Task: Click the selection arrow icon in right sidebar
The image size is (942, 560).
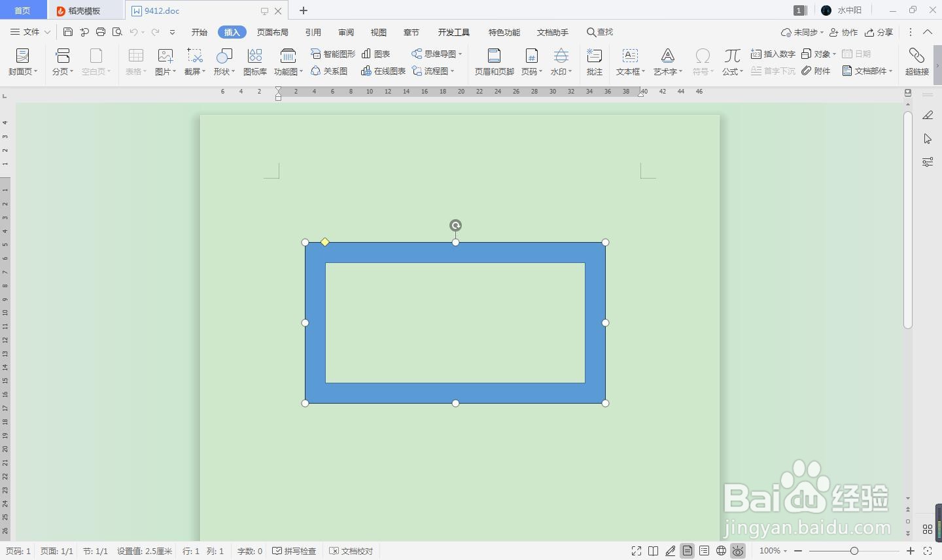Action: 928,139
